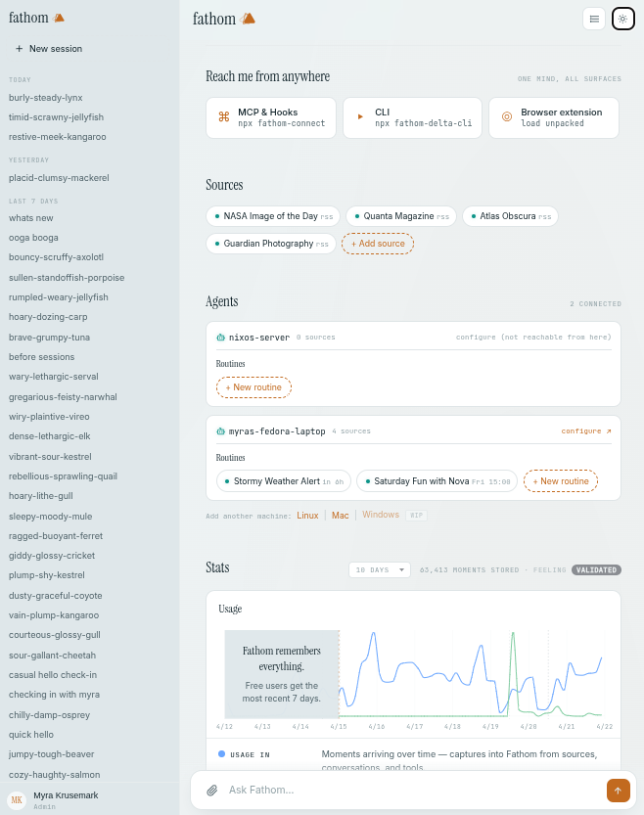Image resolution: width=644 pixels, height=815 pixels.
Task: Open session sullen-standoffish-porpoise
Action: [x=67, y=278]
